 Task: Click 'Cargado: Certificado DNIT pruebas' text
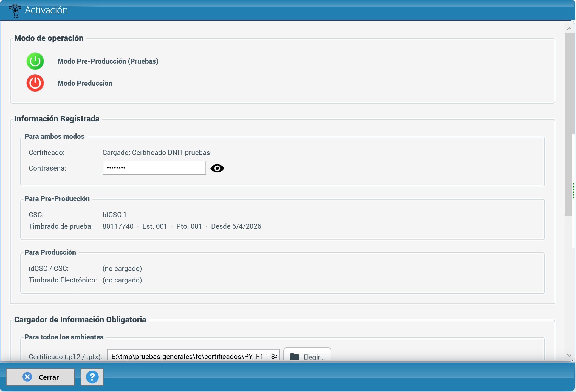pos(156,152)
